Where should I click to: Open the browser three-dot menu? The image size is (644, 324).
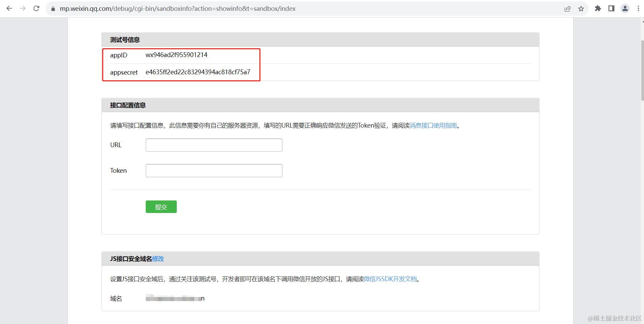[x=638, y=8]
